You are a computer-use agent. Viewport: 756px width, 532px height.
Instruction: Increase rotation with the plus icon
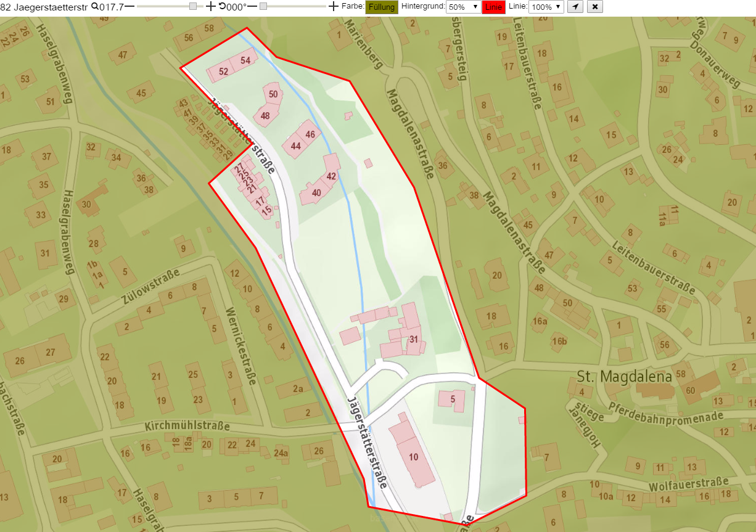[x=334, y=7]
